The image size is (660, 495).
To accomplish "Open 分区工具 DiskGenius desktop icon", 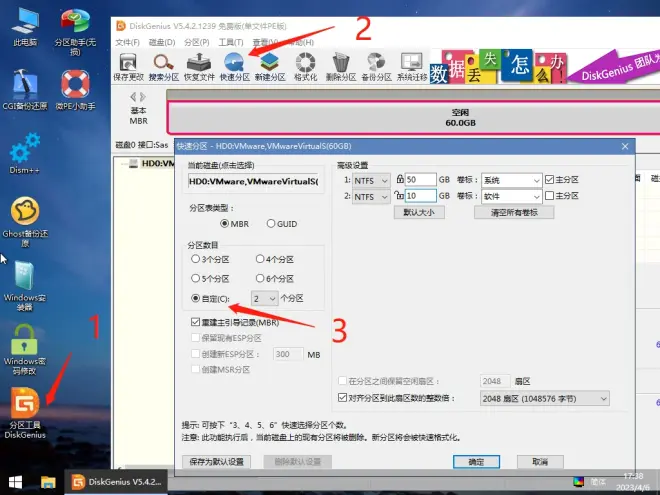I will point(25,413).
